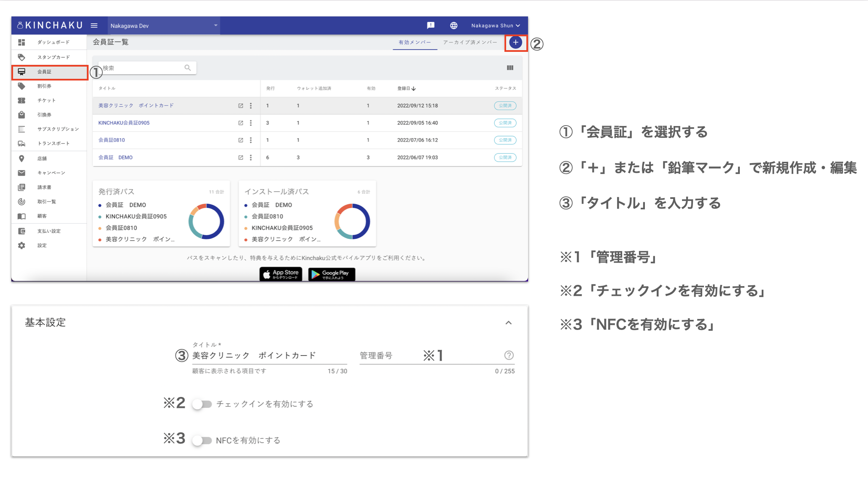Collapse the 基本設定 section chevron
The height and width of the screenshot is (488, 868).
(508, 323)
